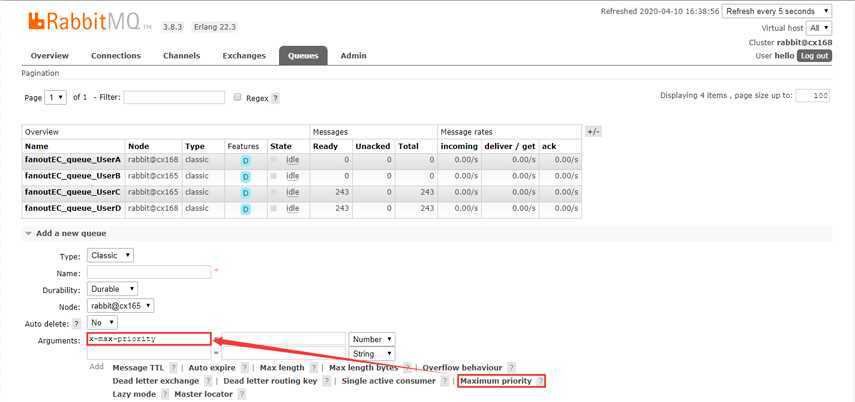The image size is (855, 402).
Task: Focus the queue Filter text field
Action: click(174, 98)
